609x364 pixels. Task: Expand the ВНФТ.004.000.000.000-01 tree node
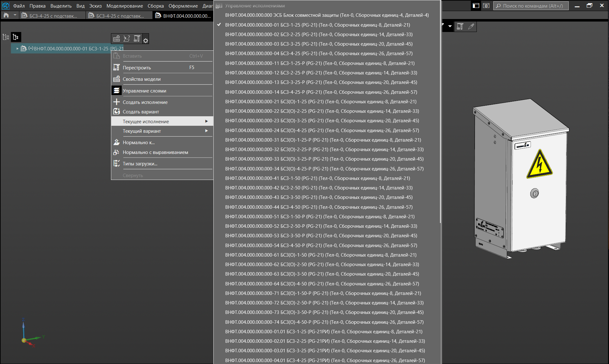(17, 49)
